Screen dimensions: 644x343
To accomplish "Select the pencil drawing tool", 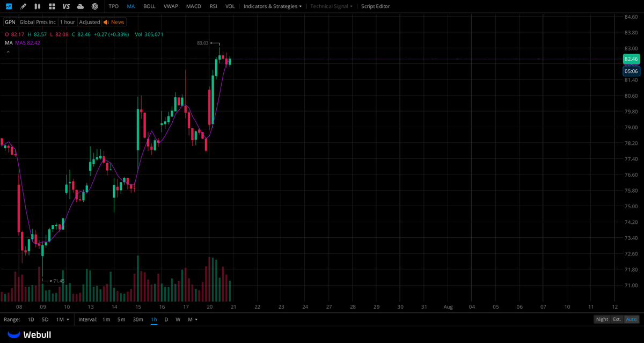I will (23, 6).
